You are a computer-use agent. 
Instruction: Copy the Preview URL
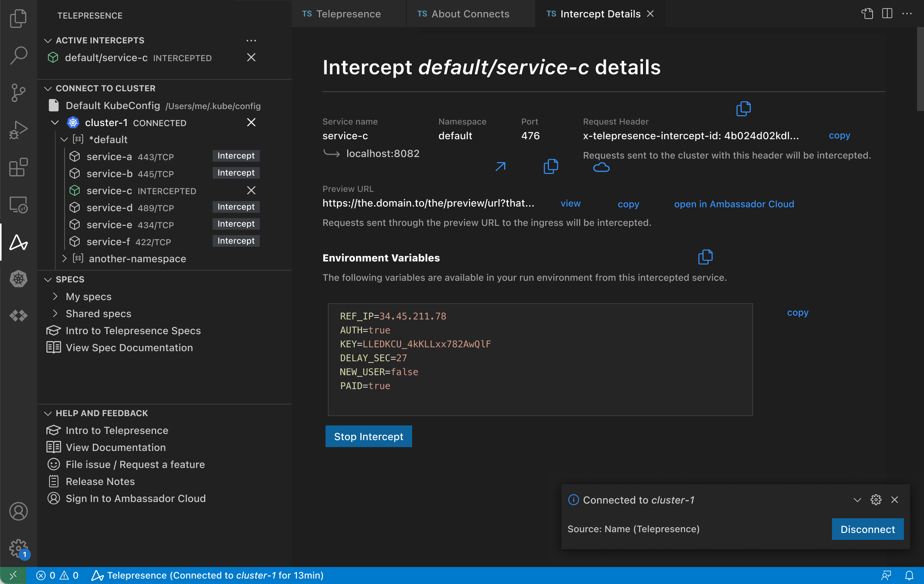point(628,204)
